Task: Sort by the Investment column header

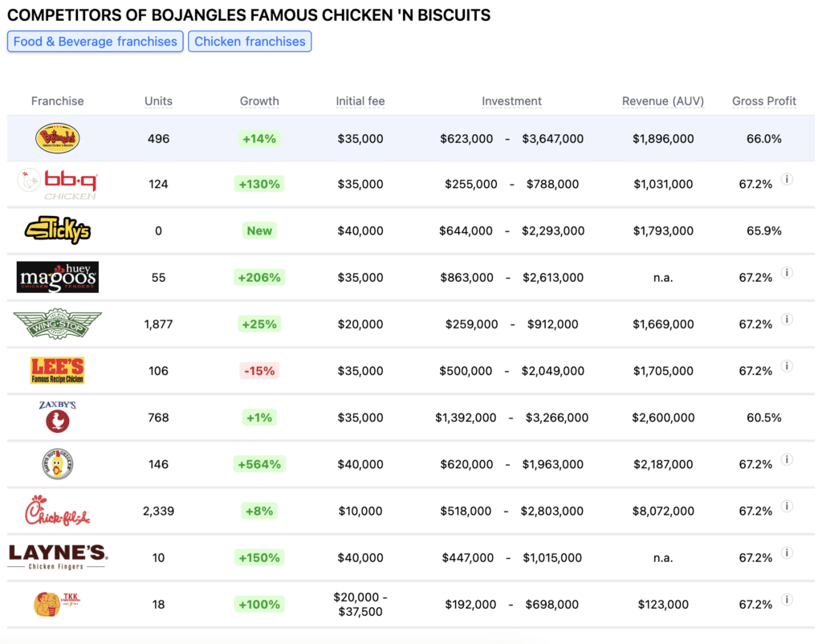Action: [511, 101]
